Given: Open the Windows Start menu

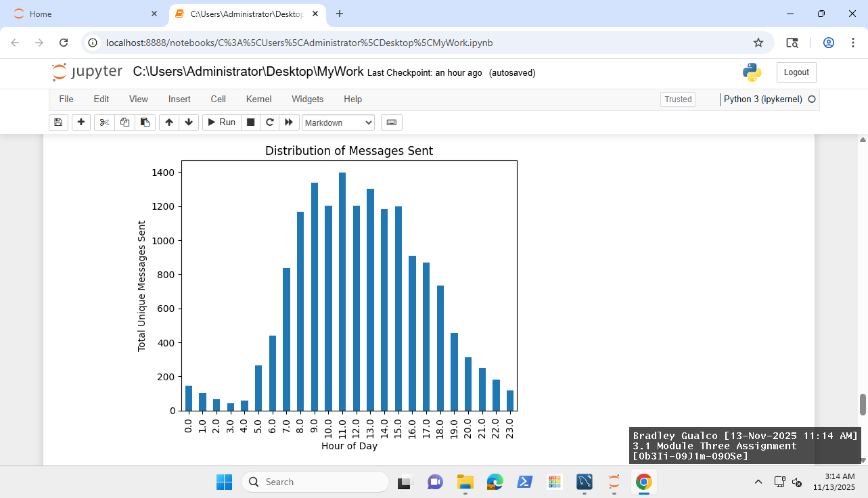Looking at the screenshot, I should 224,482.
